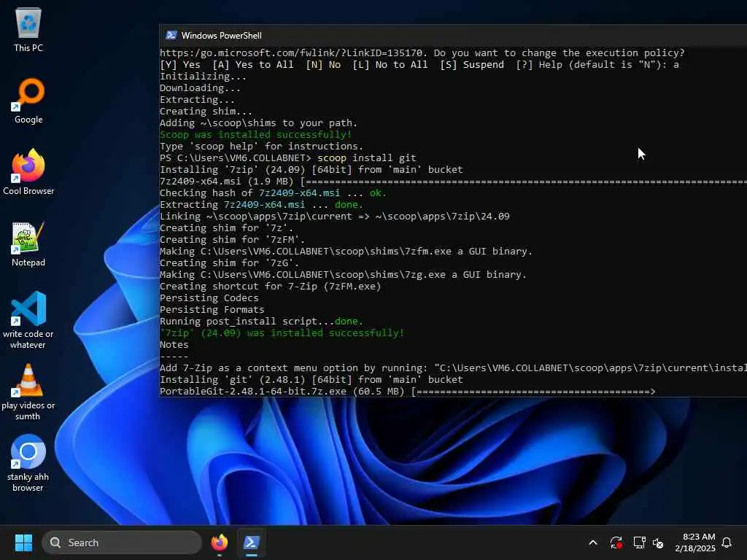Open the clock showing 8:23 AM
The width and height of the screenshot is (747, 560).
[695, 542]
